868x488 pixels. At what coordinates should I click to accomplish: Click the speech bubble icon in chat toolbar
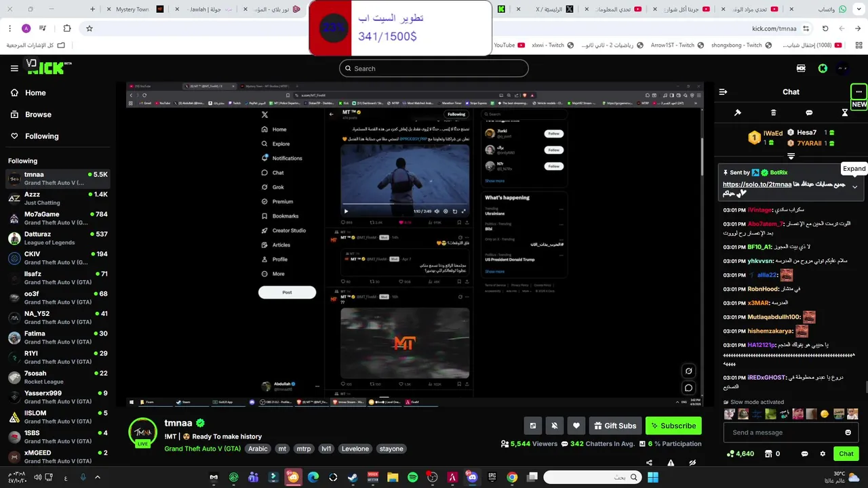tap(809, 113)
